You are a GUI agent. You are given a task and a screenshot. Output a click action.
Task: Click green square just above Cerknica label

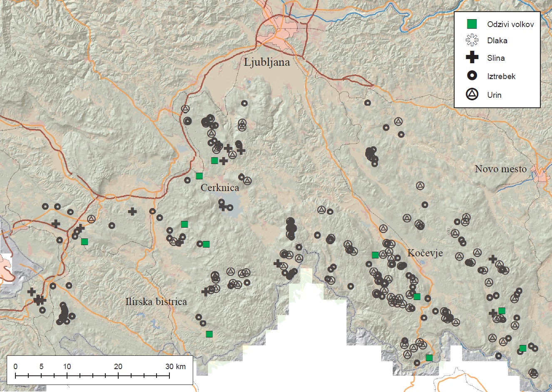199,176
